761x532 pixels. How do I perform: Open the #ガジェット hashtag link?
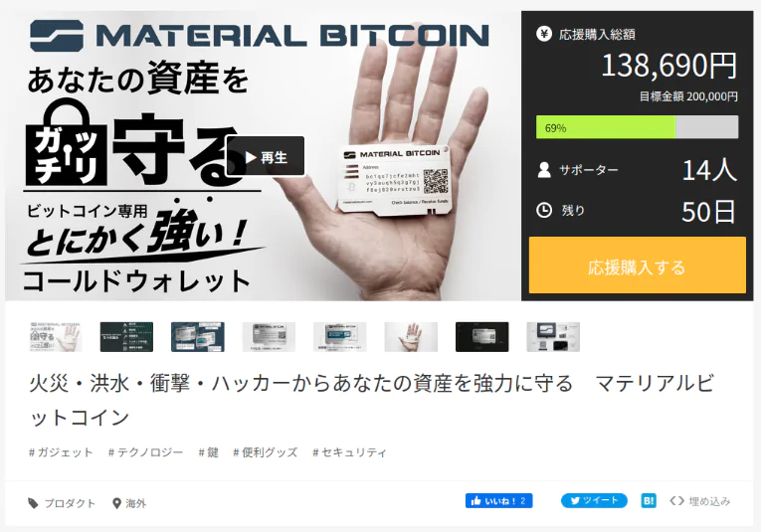coord(61,452)
